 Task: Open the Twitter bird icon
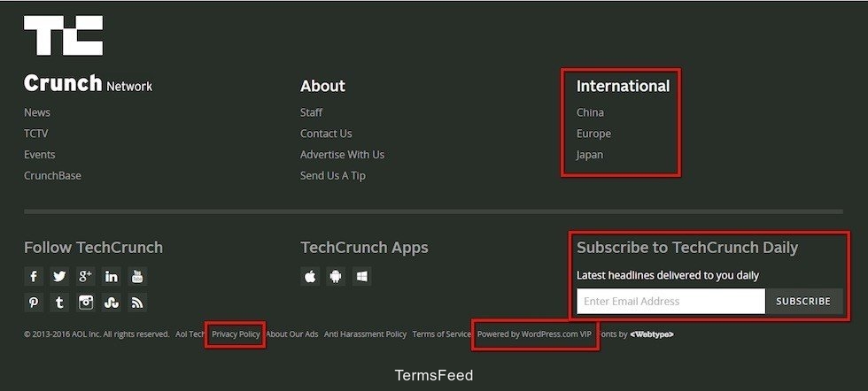[59, 277]
